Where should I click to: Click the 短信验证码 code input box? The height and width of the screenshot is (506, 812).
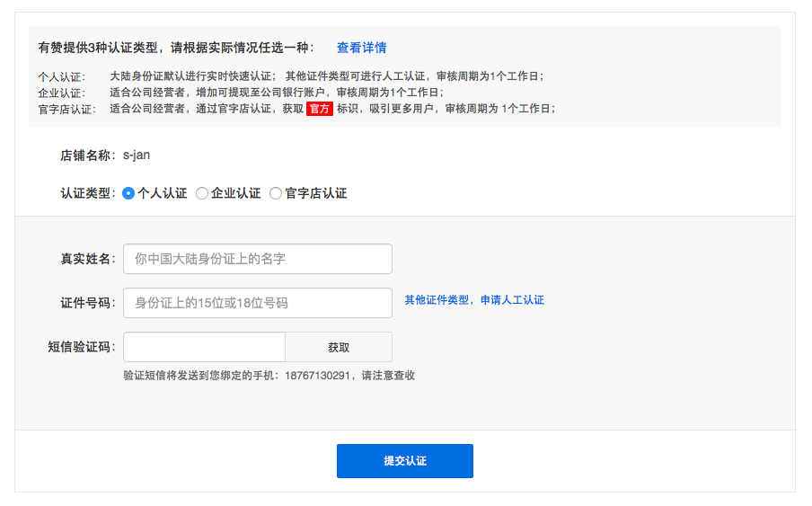(204, 347)
